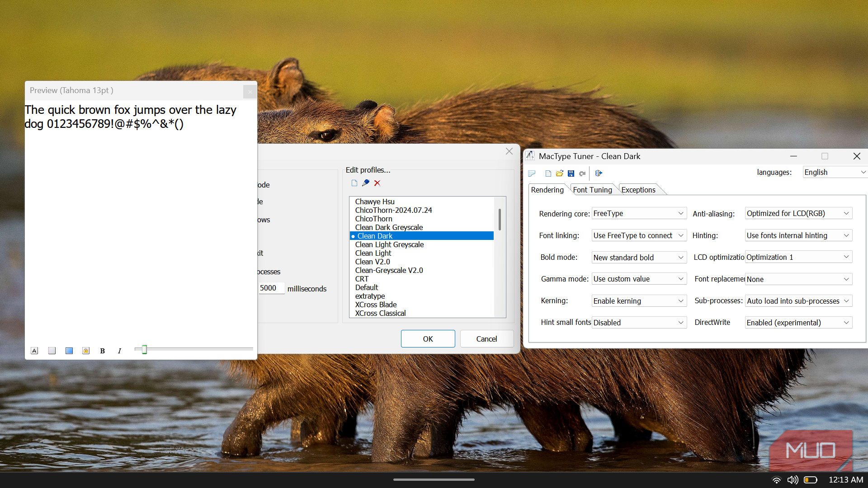868x488 pixels.
Task: Click the Wi-Fi icon in system tray
Action: point(776,480)
